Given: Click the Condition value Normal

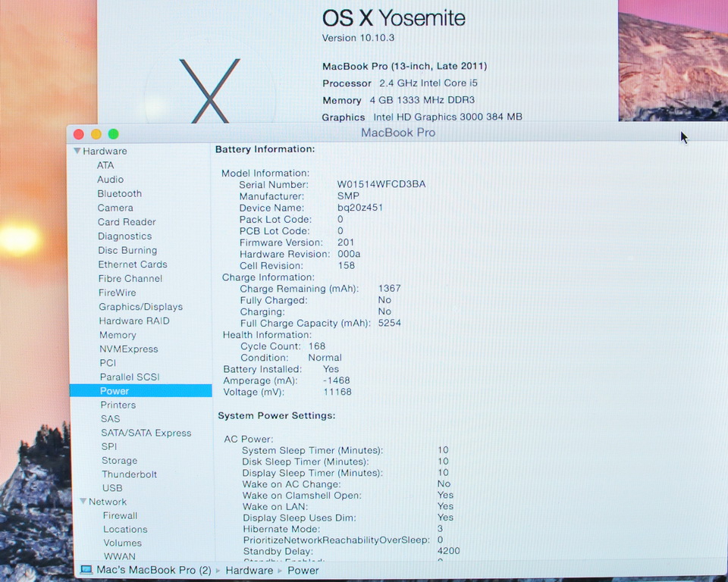Looking at the screenshot, I should [x=325, y=358].
